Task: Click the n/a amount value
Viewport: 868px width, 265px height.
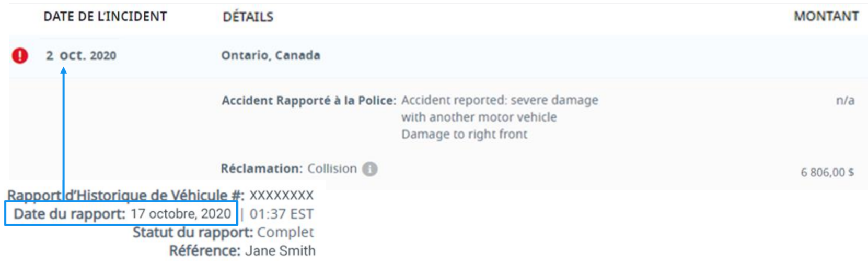Action: click(845, 100)
